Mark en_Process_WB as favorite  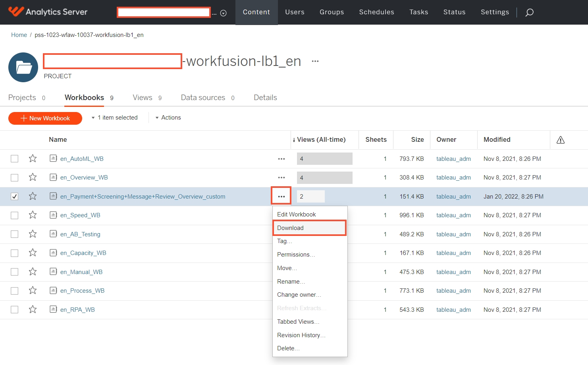(x=33, y=290)
